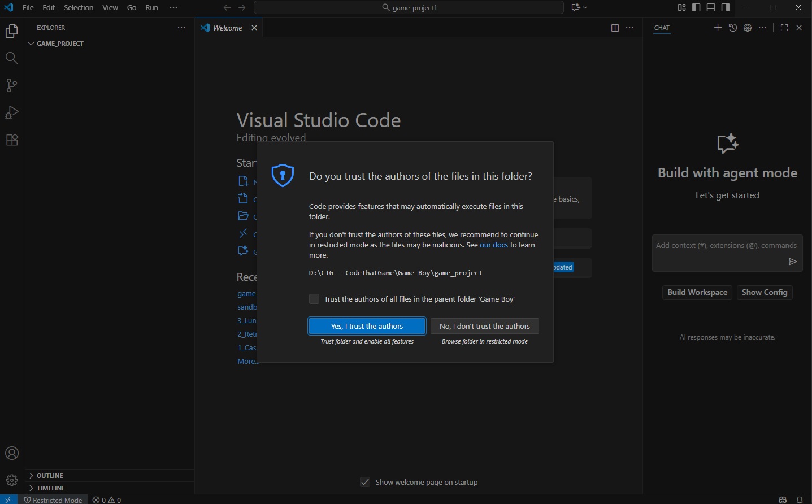Viewport: 812px width, 504px height.
Task: Open the Selection menu
Action: pyautogui.click(x=79, y=8)
